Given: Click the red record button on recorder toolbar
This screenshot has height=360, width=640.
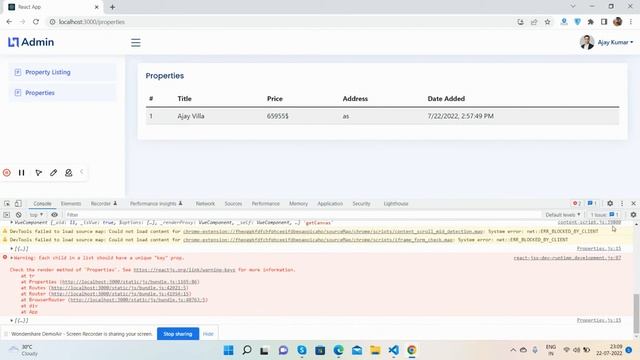Looking at the screenshot, I should pyautogui.click(x=7, y=173).
